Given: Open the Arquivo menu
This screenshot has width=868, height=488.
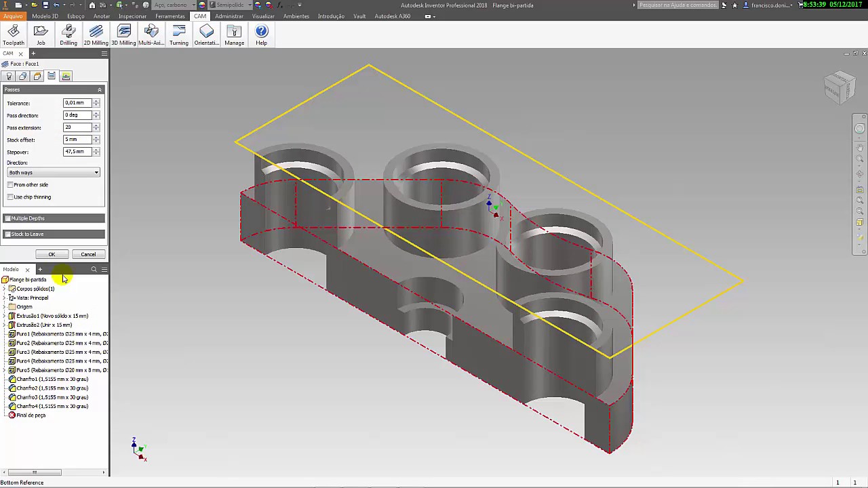Looking at the screenshot, I should tap(13, 16).
